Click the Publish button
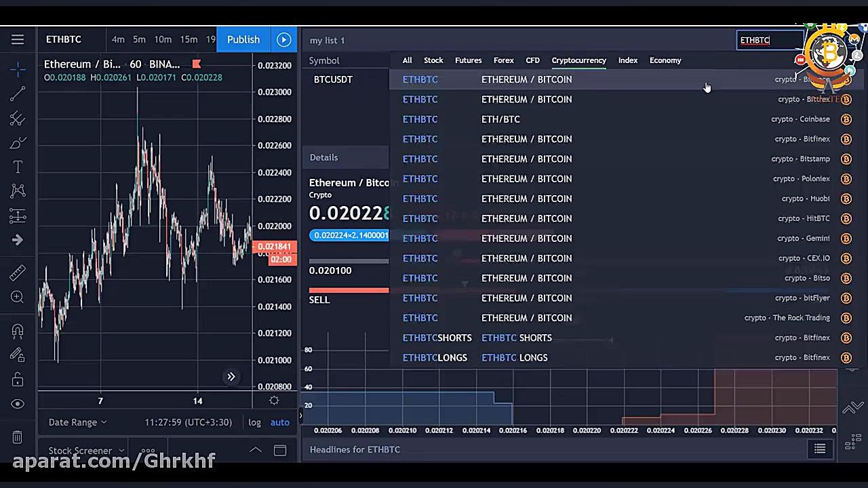This screenshot has height=488, width=868. coord(243,40)
